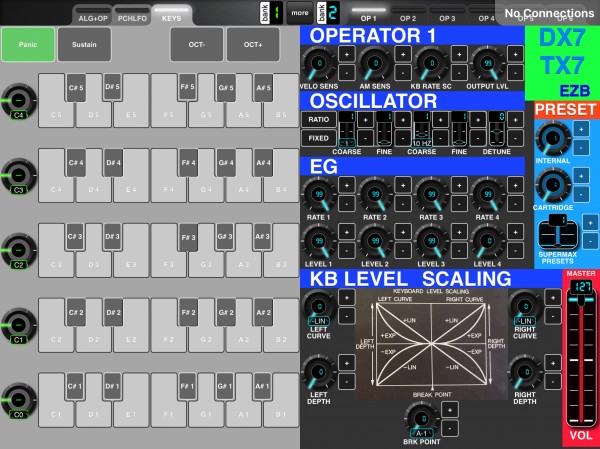This screenshot has width=600, height=449.
Task: Decrease KB RATE SC with minus button
Action: 459,72
